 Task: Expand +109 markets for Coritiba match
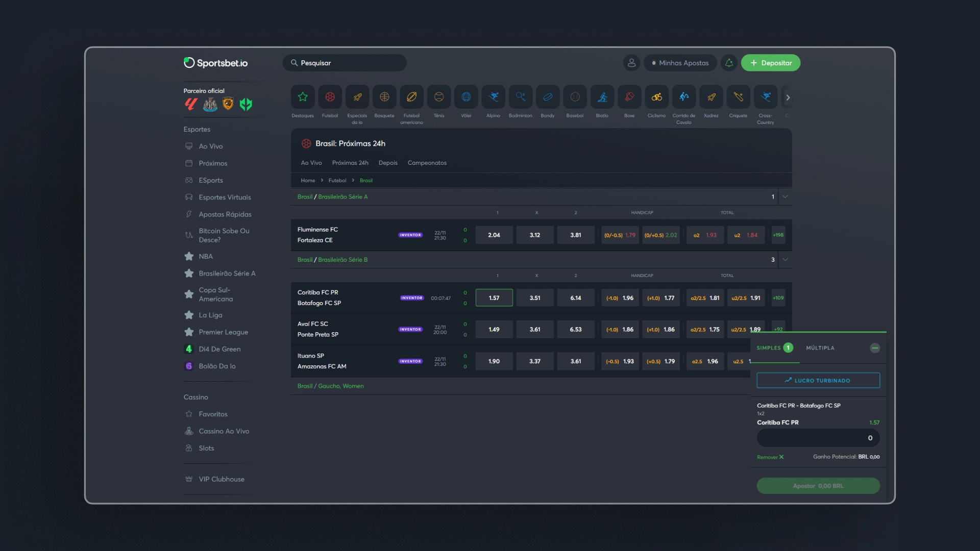click(778, 298)
